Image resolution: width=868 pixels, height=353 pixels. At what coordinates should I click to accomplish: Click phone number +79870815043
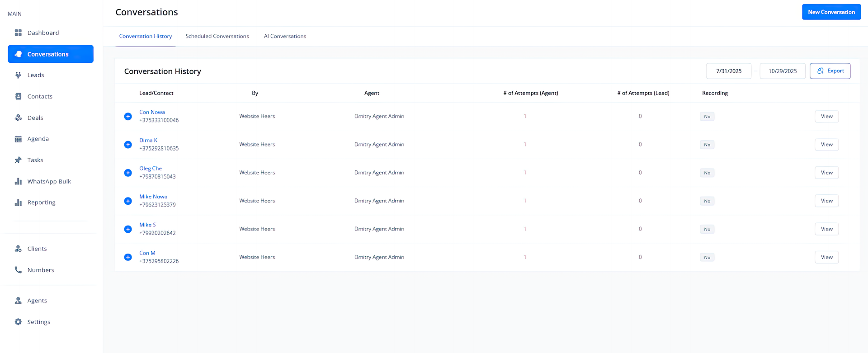(x=157, y=177)
